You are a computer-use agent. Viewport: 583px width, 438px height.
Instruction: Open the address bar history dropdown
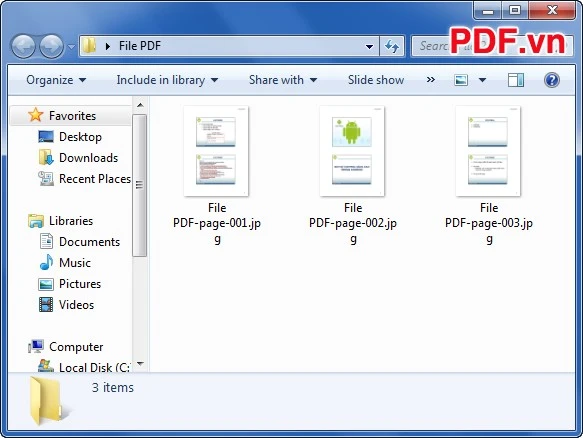369,47
